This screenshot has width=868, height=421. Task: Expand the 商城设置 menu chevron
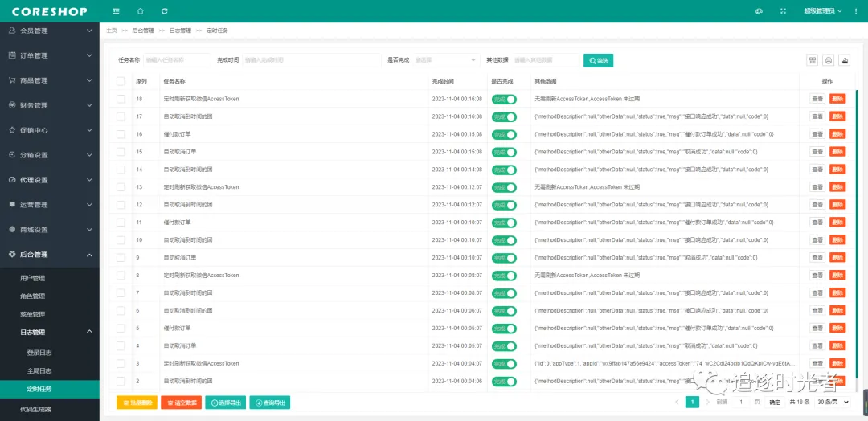point(89,230)
